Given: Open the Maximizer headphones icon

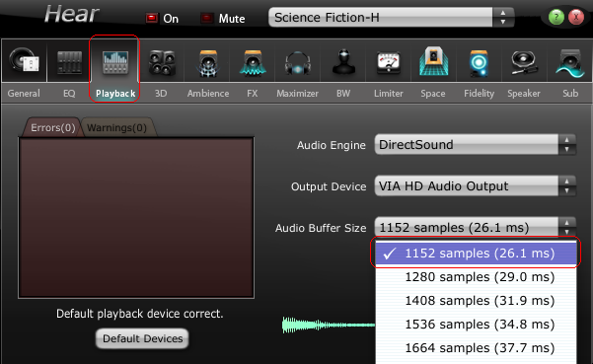Looking at the screenshot, I should pos(298,62).
